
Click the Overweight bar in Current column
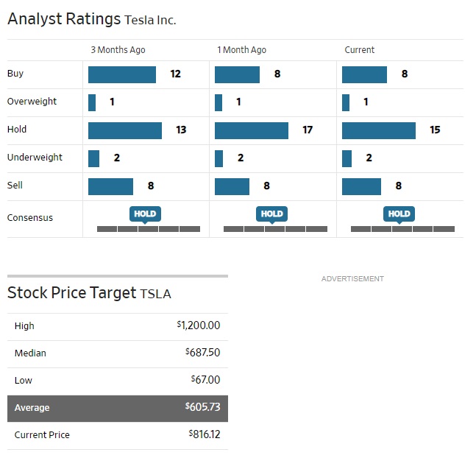click(346, 102)
